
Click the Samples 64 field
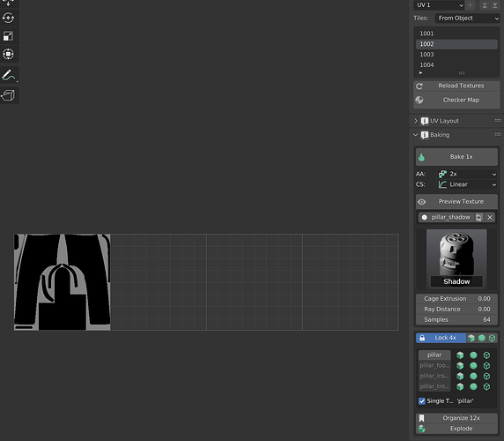tap(456, 320)
